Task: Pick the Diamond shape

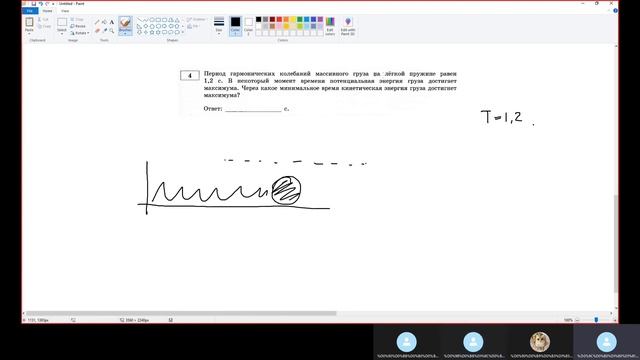Action: tap(146, 26)
